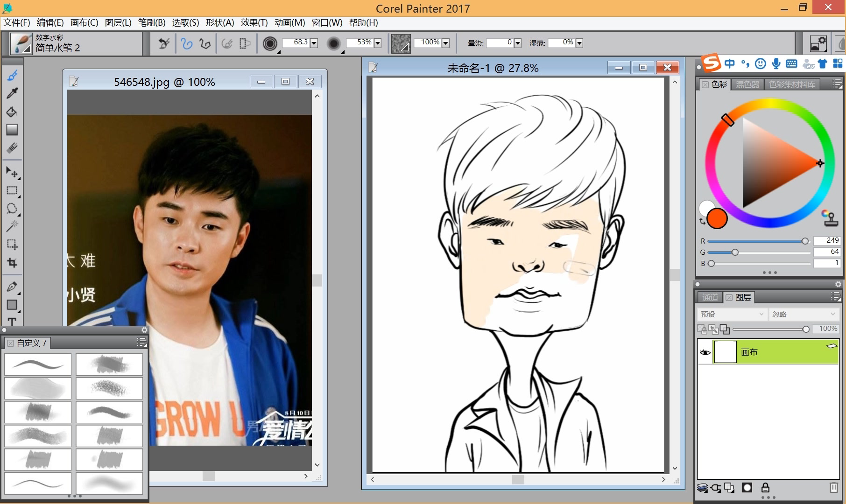The height and width of the screenshot is (504, 846).
Task: Select the first brush stroke preset in 自定义 7
Action: (x=38, y=364)
